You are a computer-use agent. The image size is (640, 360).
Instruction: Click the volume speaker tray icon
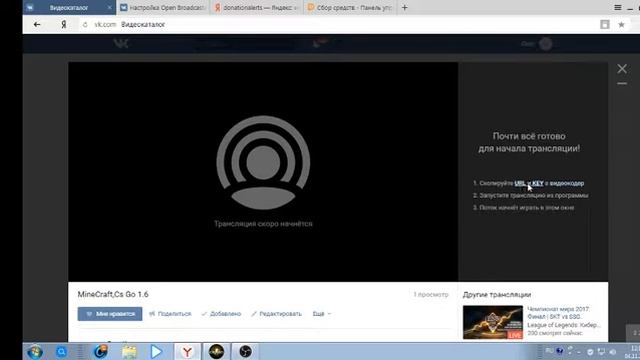613,351
